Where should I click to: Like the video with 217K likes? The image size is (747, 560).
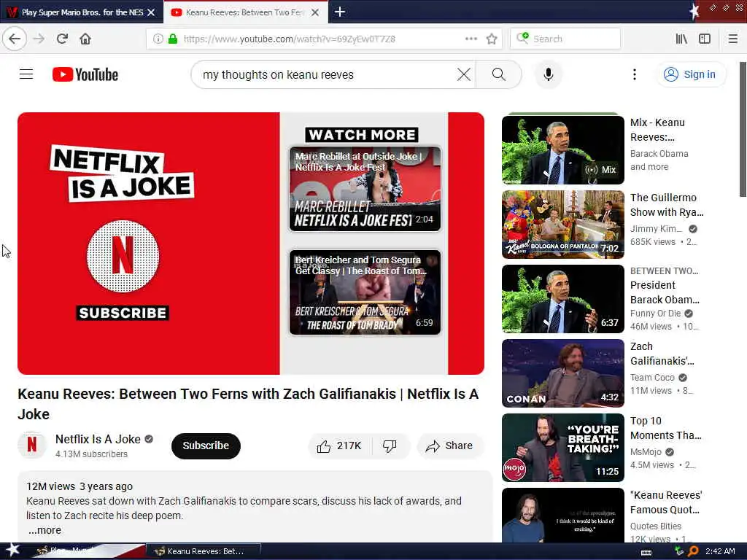(339, 446)
